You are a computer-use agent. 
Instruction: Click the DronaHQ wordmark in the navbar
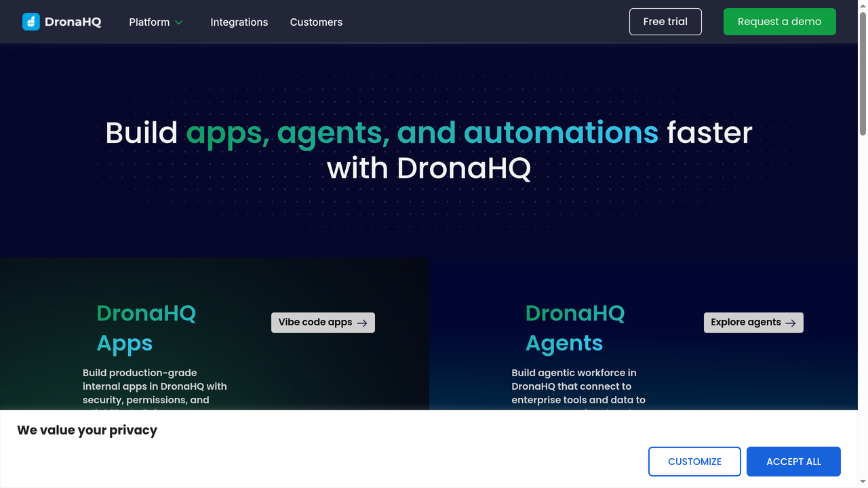point(73,22)
